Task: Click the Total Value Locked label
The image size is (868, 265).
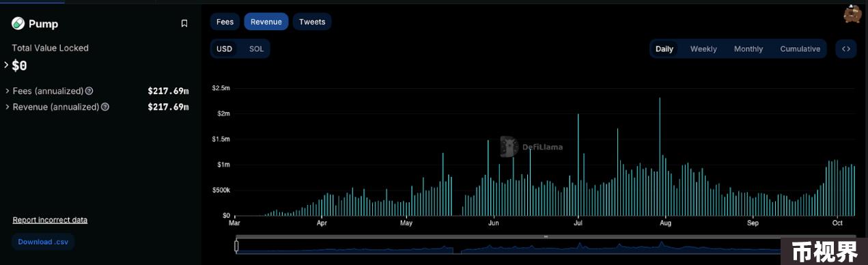Action: pyautogui.click(x=50, y=48)
